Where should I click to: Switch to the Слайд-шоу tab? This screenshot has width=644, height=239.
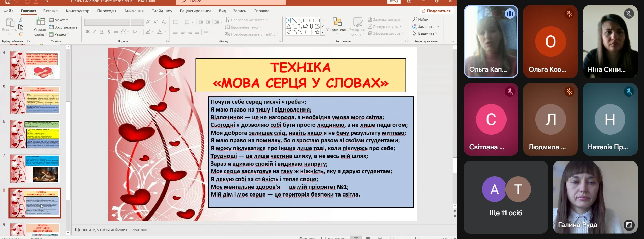(x=162, y=11)
